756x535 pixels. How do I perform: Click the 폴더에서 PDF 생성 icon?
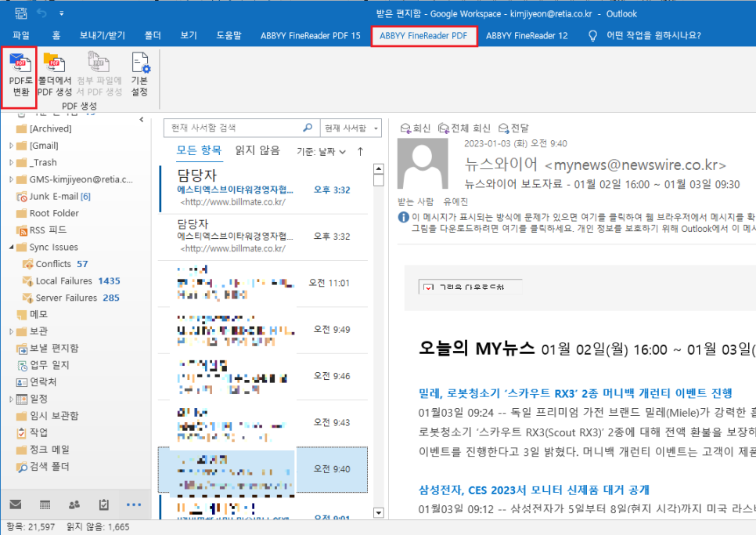[55, 75]
